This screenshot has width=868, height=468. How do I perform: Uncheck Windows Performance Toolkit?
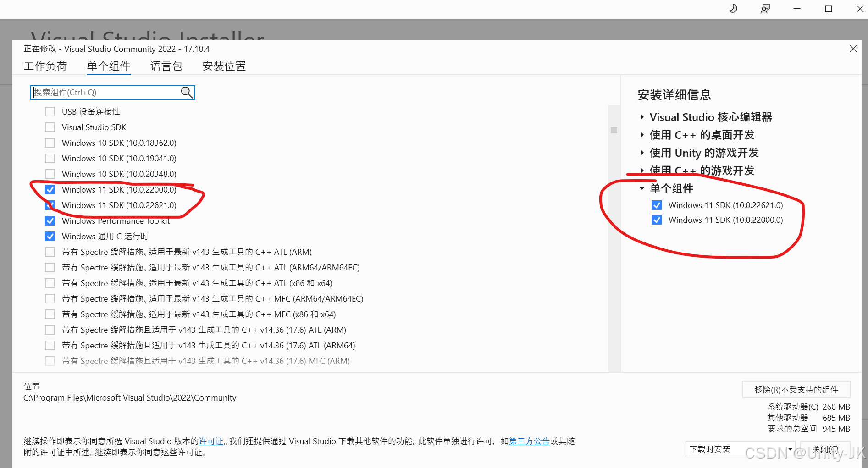50,220
